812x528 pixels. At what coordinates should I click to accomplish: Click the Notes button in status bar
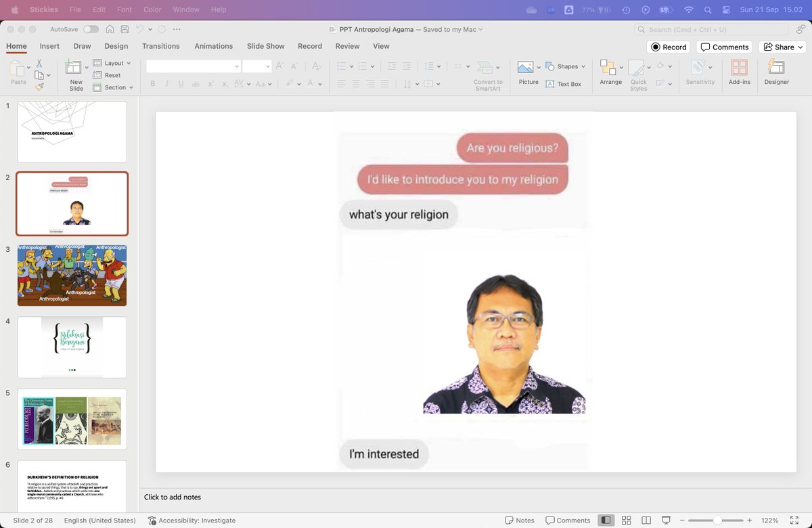(520, 521)
